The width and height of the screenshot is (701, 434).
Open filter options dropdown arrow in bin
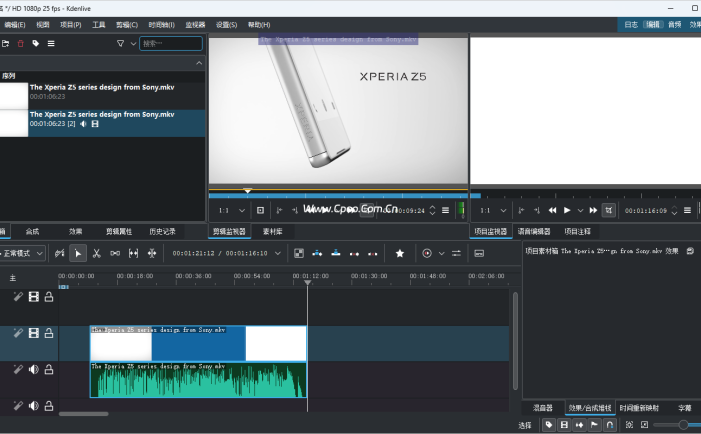tap(133, 43)
